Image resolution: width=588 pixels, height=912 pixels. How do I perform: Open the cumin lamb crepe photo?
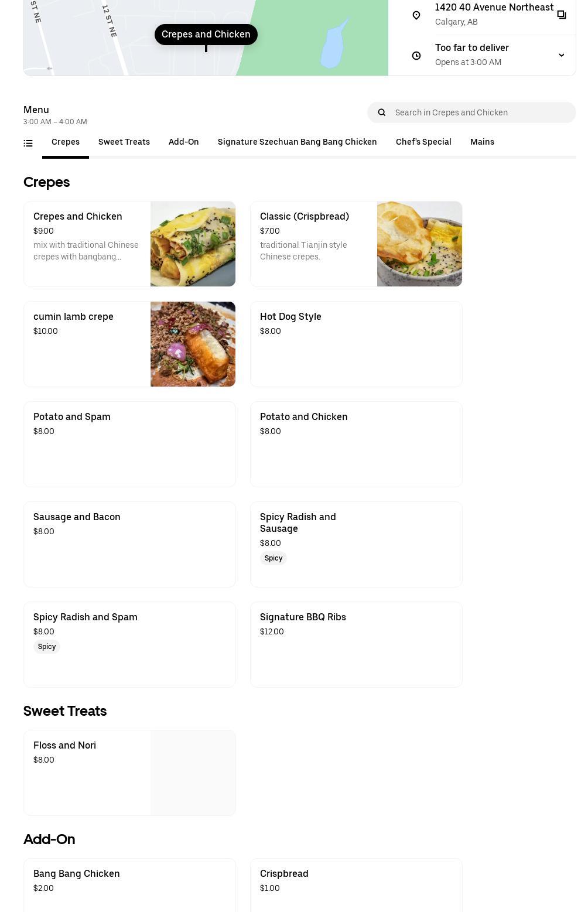(x=193, y=344)
